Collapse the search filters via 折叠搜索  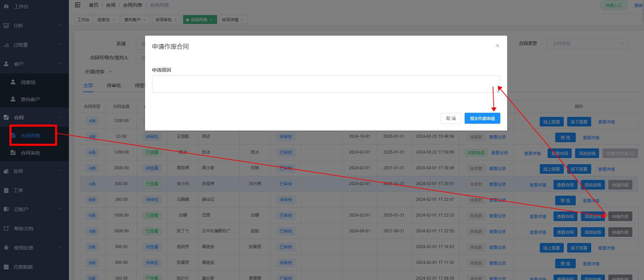click(x=99, y=72)
